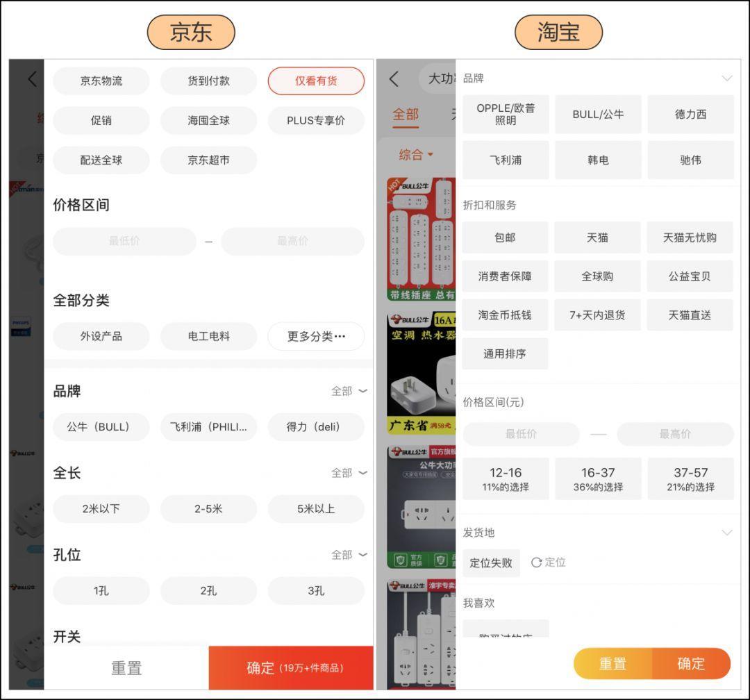The image size is (750, 700).
Task: Expand 全长 全部 options
Action: tap(349, 473)
